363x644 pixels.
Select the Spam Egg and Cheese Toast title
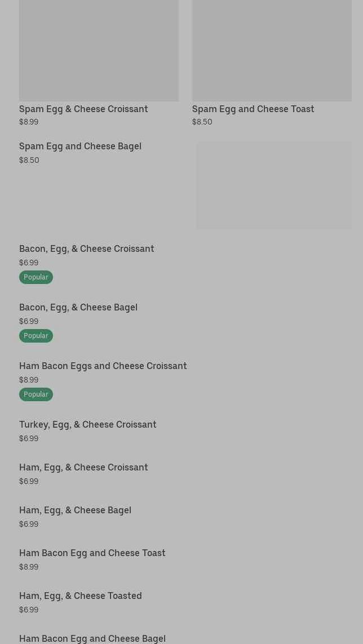point(253,109)
